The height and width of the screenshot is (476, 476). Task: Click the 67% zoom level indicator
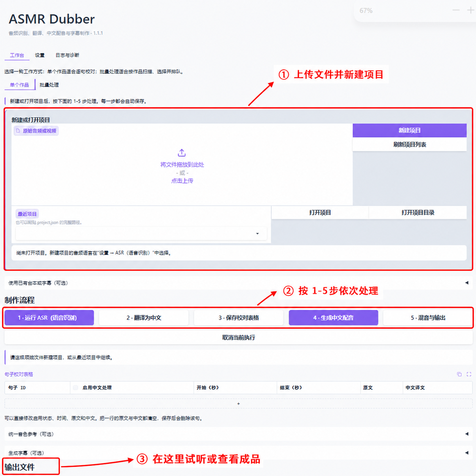click(x=366, y=11)
